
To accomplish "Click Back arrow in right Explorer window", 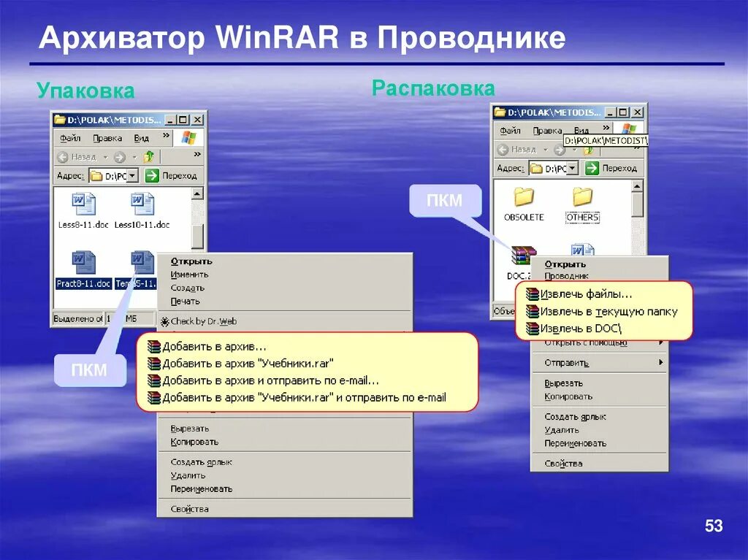I will click(503, 149).
